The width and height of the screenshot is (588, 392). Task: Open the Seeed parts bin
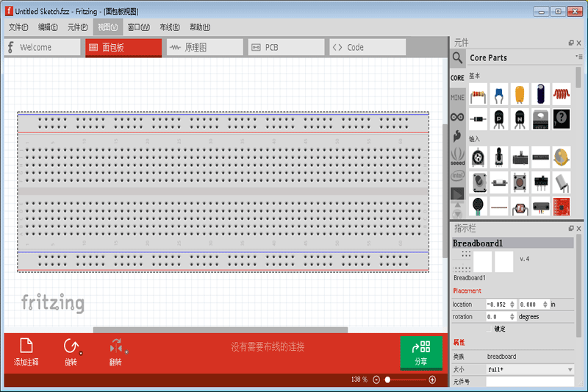[458, 156]
